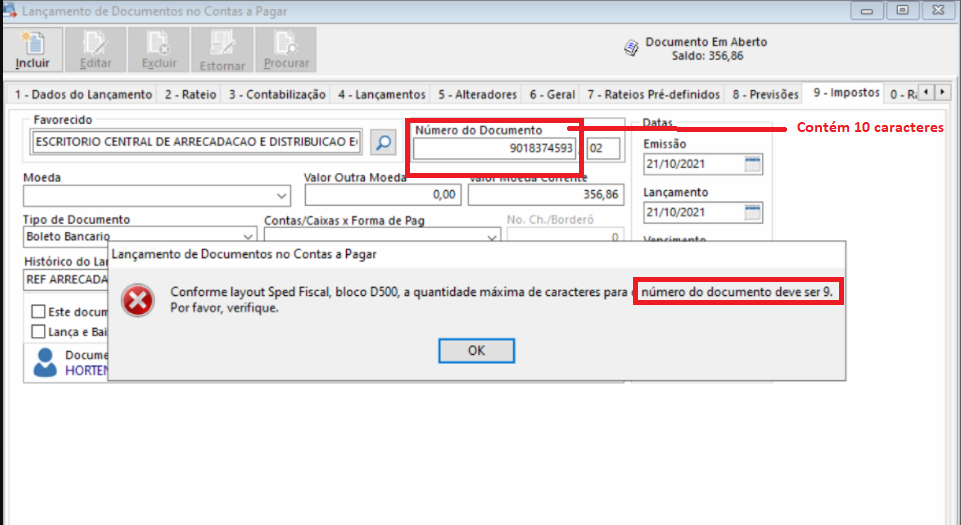Click the Documento Em Aberto status icon

coord(631,48)
